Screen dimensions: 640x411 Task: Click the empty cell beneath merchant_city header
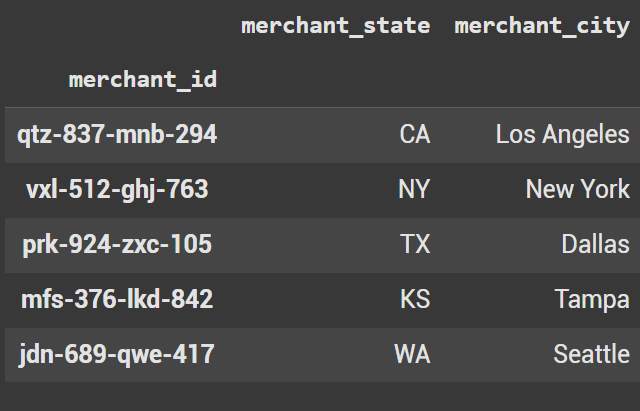coord(543,80)
